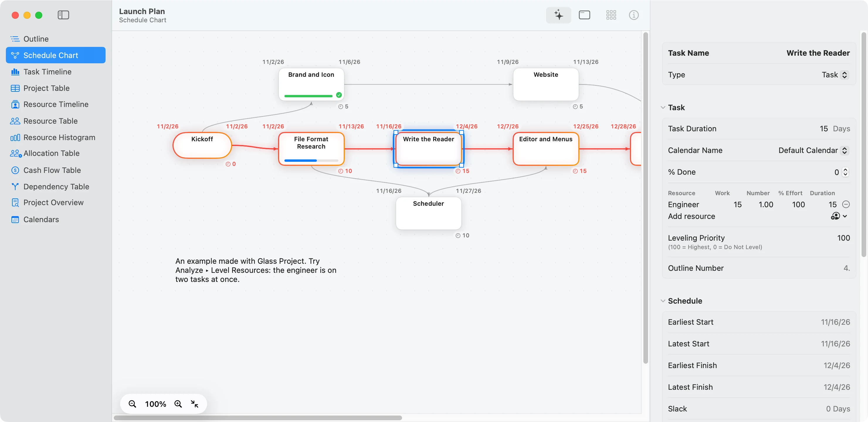
Task: Click the File Format Research progress bar
Action: pyautogui.click(x=311, y=161)
